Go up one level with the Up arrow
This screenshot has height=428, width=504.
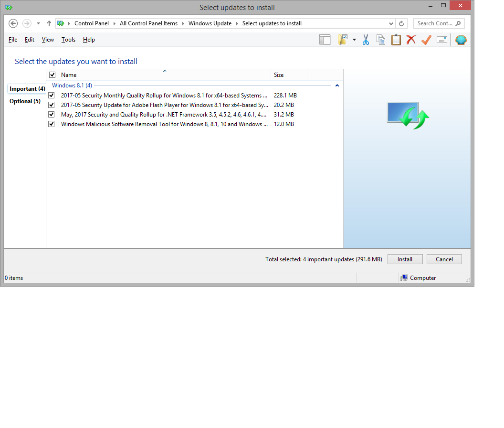point(49,23)
